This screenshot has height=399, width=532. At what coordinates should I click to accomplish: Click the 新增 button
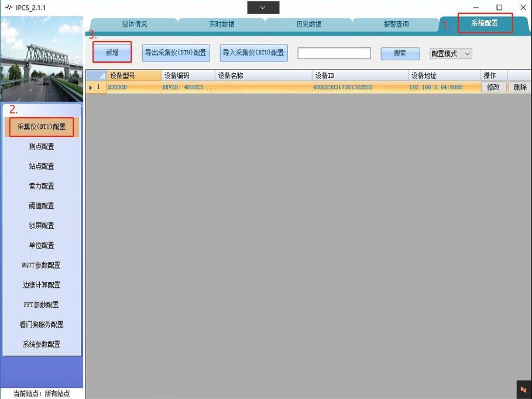tap(112, 53)
